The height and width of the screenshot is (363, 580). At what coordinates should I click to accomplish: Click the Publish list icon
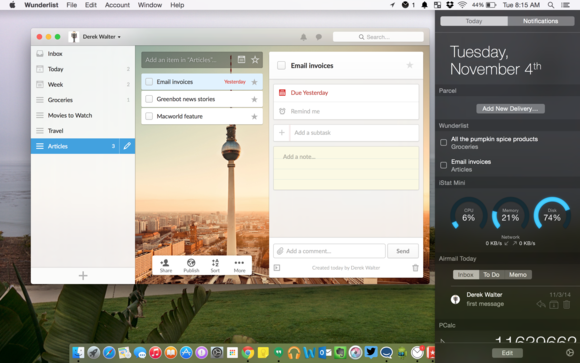coord(191,265)
